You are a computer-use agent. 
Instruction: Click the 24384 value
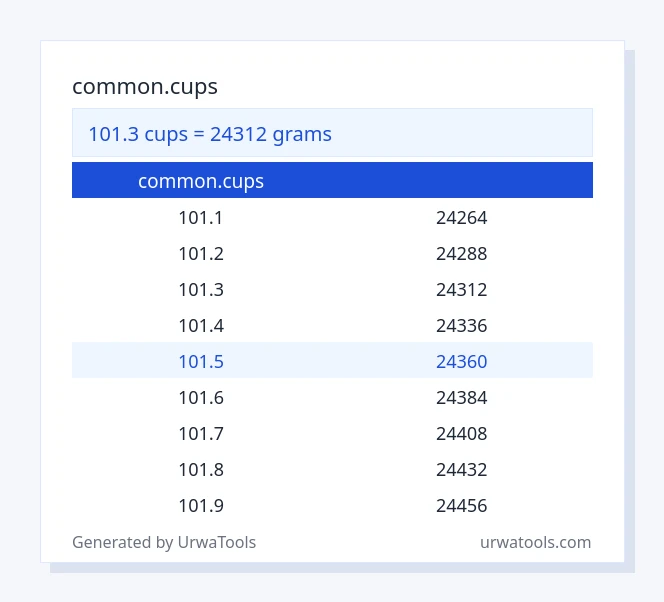pos(462,398)
